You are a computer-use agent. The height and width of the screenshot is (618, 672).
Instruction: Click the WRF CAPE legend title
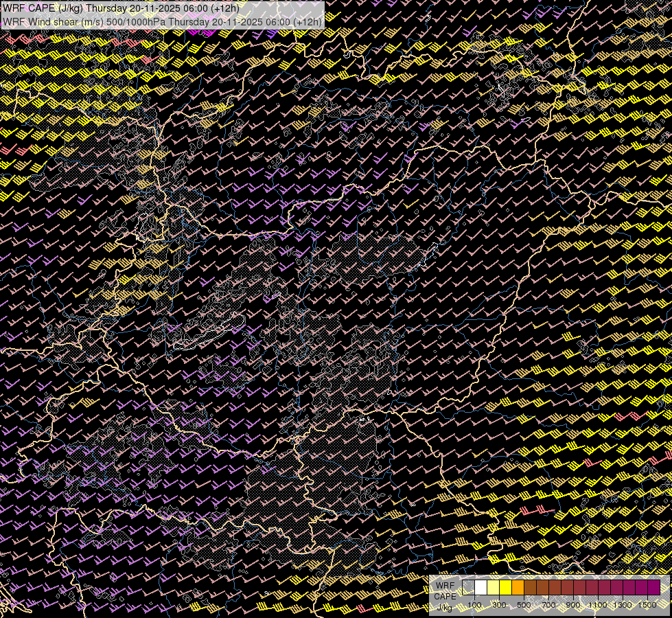(445, 591)
